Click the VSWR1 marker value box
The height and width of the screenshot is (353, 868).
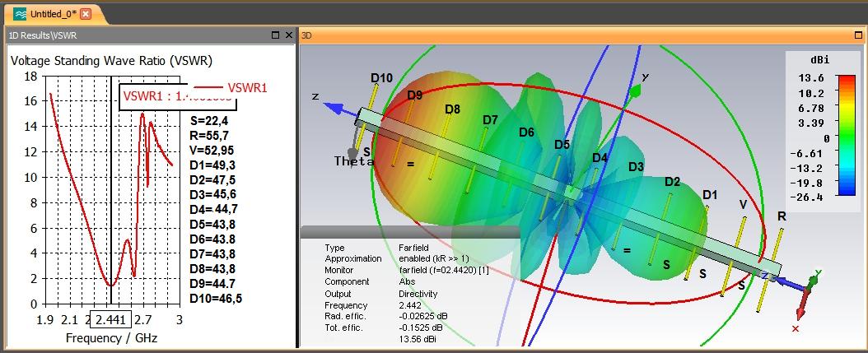pos(177,96)
